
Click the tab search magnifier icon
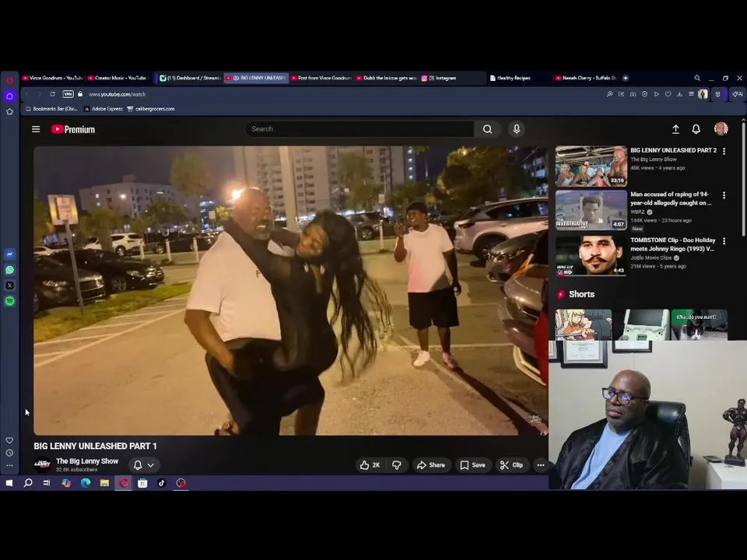click(697, 78)
